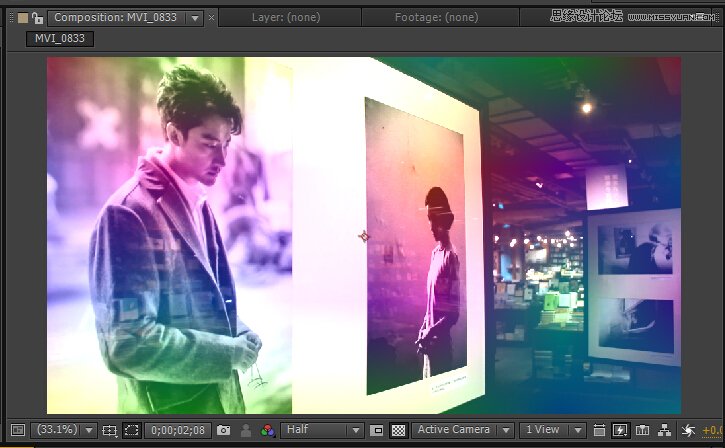This screenshot has width=725, height=448.
Task: Click the current time 0;00;02;08 field
Action: 178,430
